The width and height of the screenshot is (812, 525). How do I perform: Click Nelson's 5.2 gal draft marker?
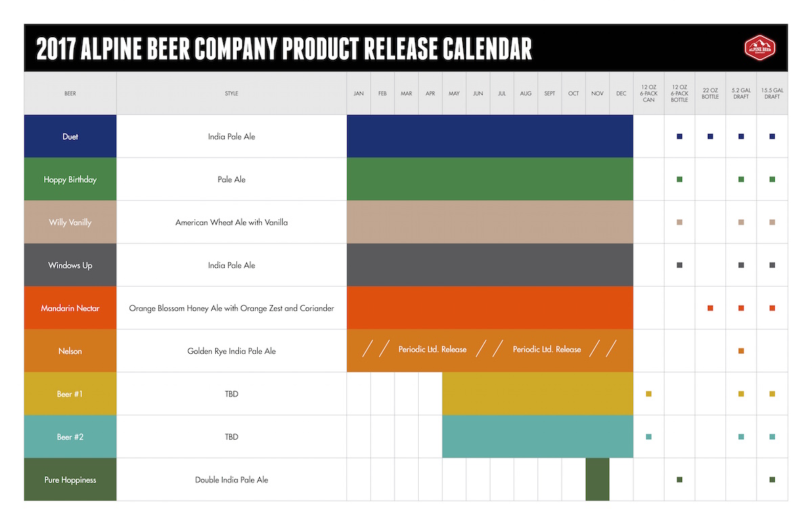pyautogui.click(x=742, y=351)
